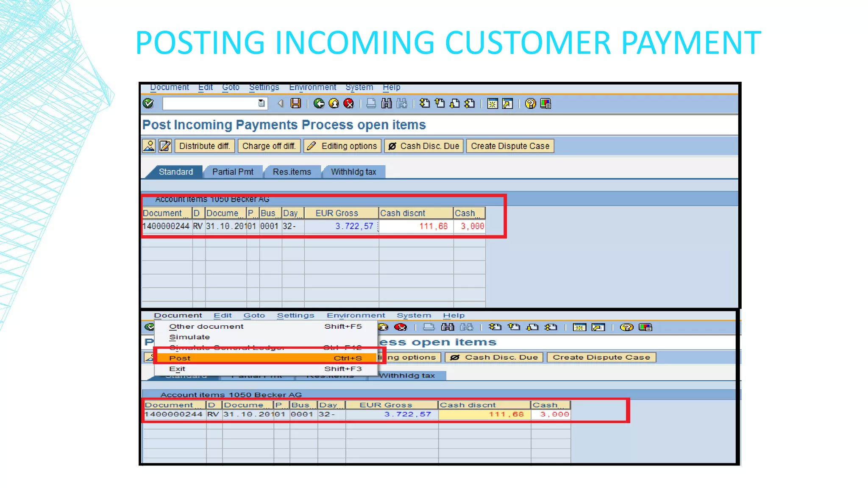868x488 pixels.
Task: Go to Previous Page icon in top window
Action: pos(440,103)
